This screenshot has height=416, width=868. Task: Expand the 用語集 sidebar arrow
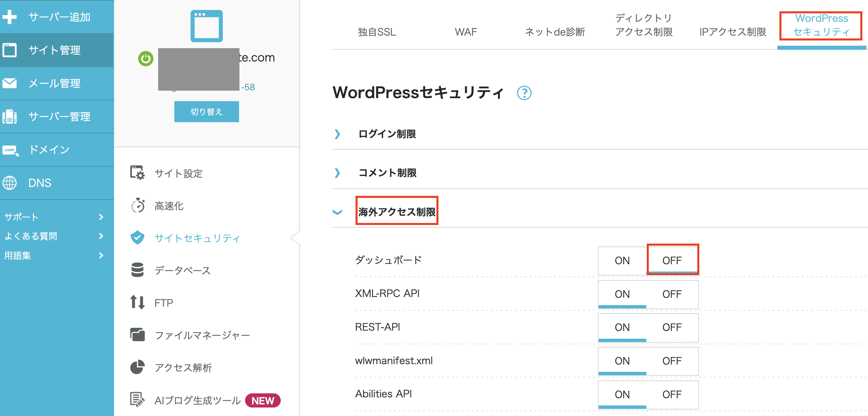[x=101, y=255]
